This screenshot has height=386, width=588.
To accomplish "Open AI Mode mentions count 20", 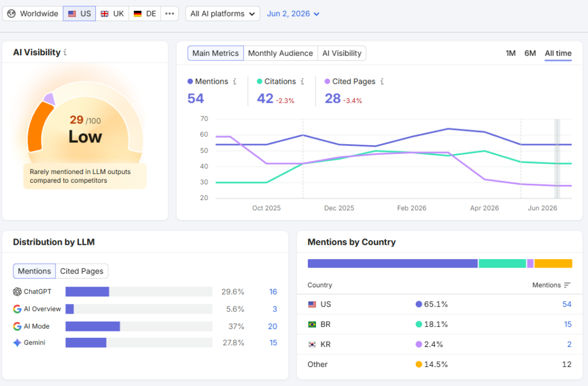I will point(273,326).
